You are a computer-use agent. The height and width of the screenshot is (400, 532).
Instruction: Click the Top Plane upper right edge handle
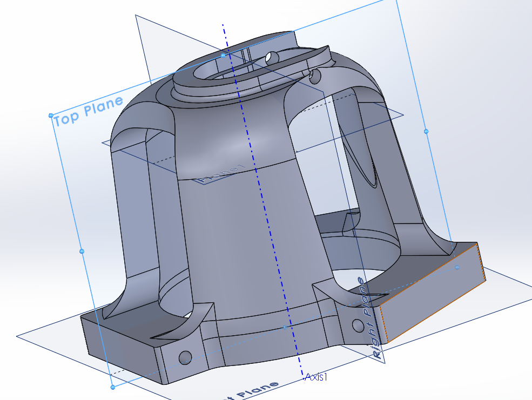[x=426, y=131]
